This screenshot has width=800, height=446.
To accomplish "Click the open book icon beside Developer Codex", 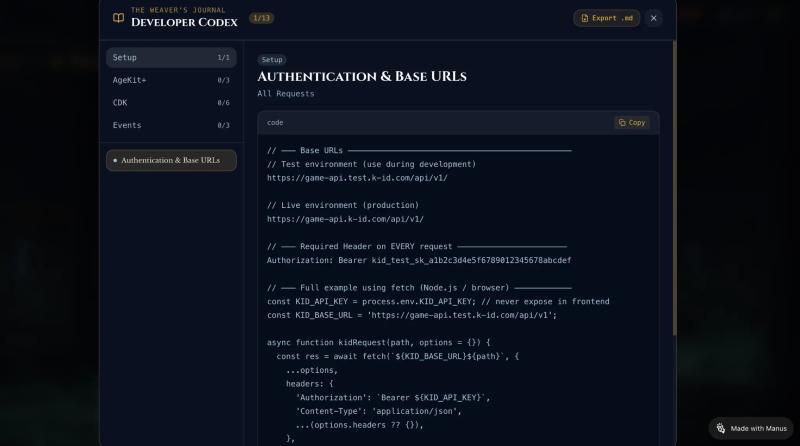I will click(x=118, y=18).
